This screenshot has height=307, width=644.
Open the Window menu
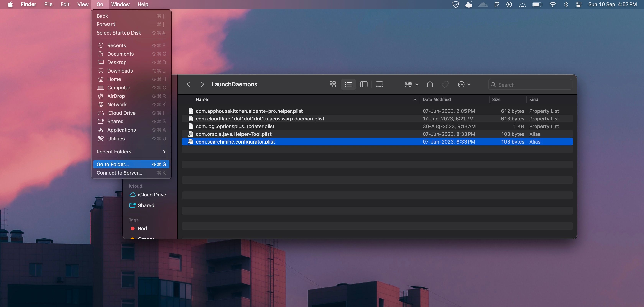tap(121, 4)
